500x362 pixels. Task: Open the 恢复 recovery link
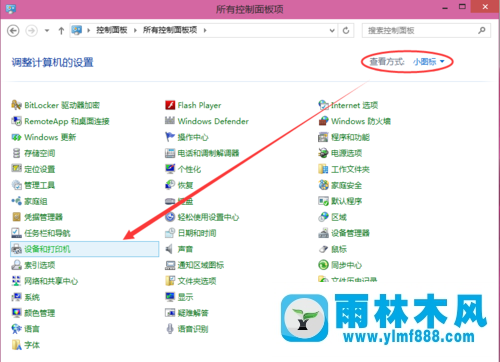click(x=186, y=185)
